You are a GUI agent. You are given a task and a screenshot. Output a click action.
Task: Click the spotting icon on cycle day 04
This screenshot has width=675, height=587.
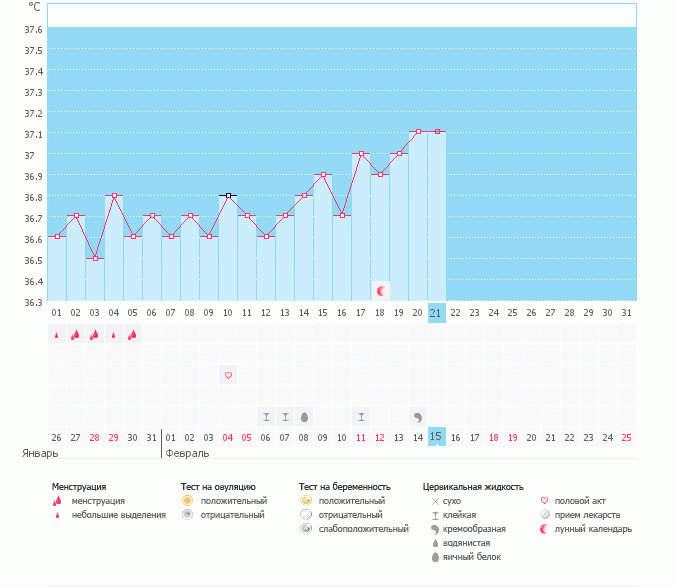(x=113, y=335)
